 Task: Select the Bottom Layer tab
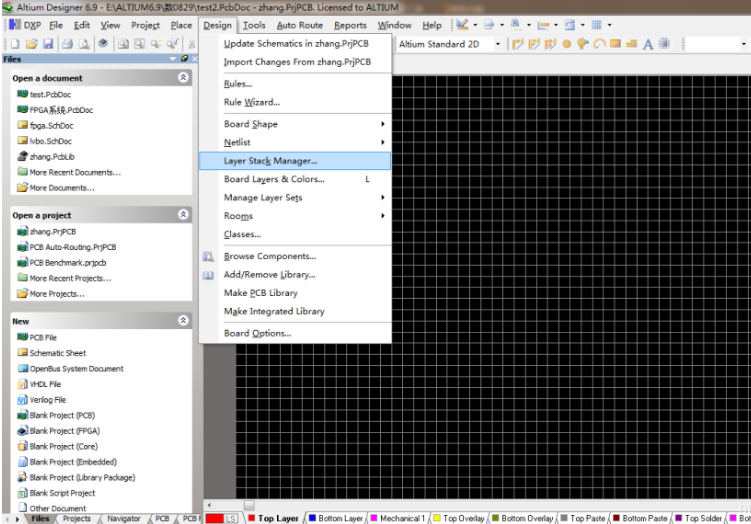point(336,518)
